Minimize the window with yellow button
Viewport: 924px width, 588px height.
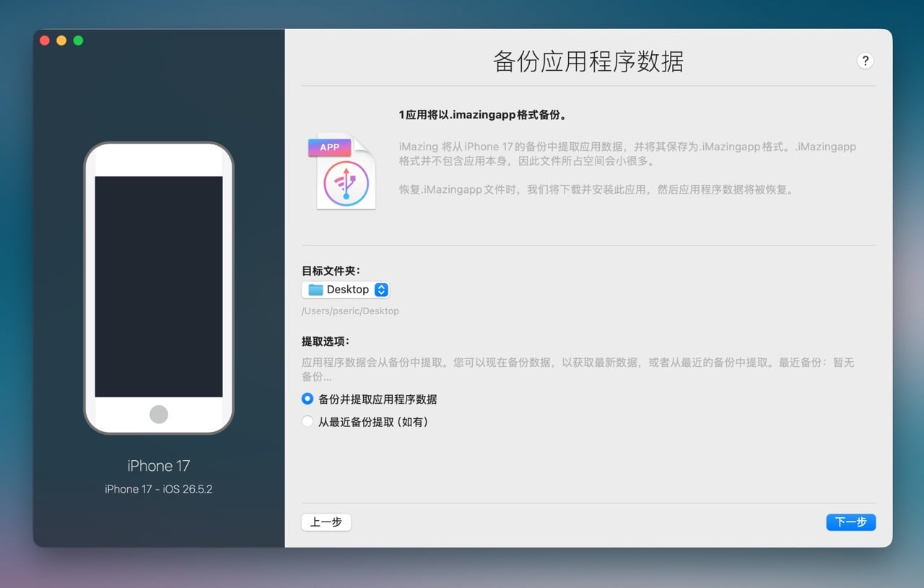(x=61, y=40)
